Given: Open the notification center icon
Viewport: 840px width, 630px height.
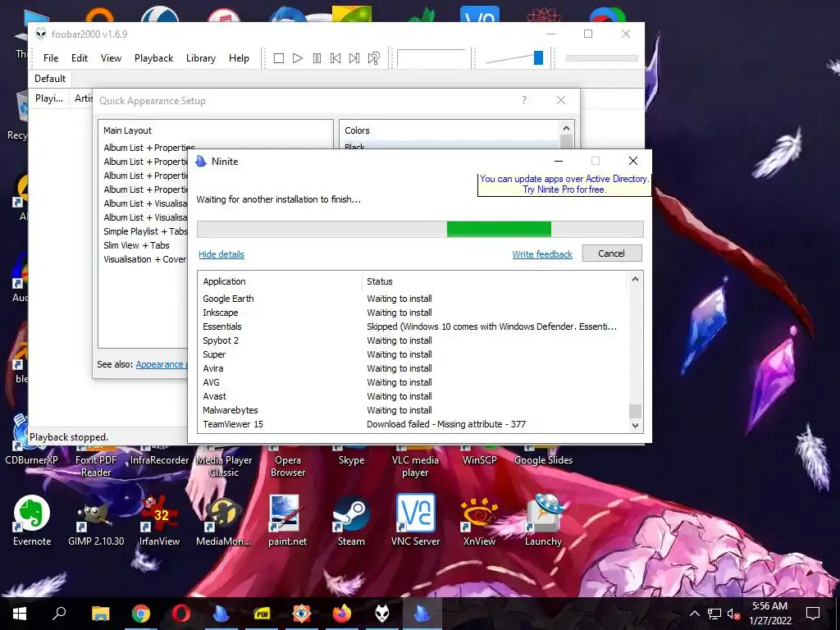Looking at the screenshot, I should click(x=813, y=614).
